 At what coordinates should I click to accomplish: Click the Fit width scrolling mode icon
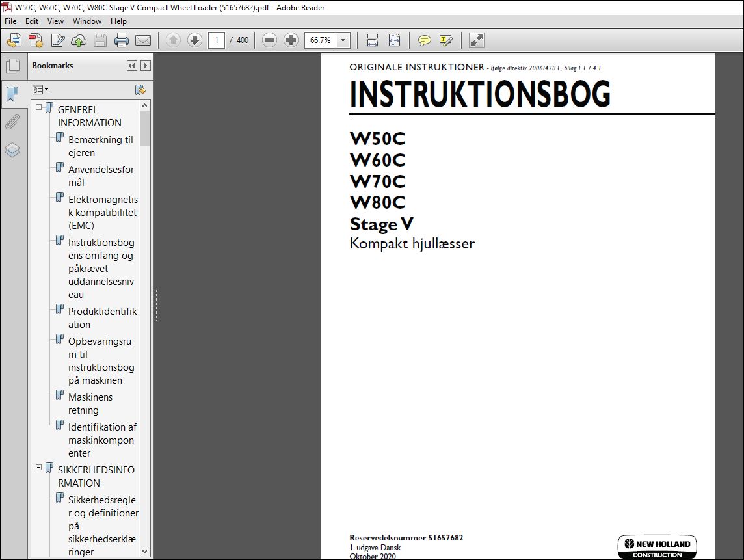373,40
